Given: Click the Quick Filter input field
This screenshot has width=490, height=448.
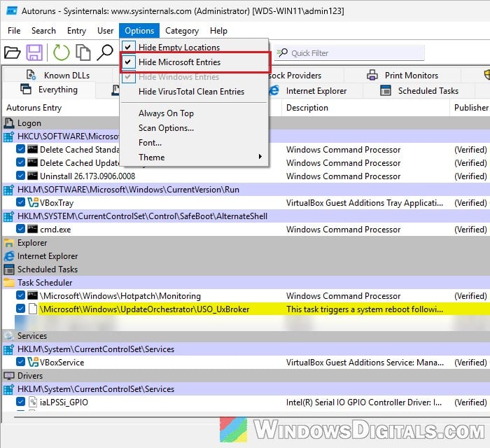Looking at the screenshot, I should pos(349,52).
